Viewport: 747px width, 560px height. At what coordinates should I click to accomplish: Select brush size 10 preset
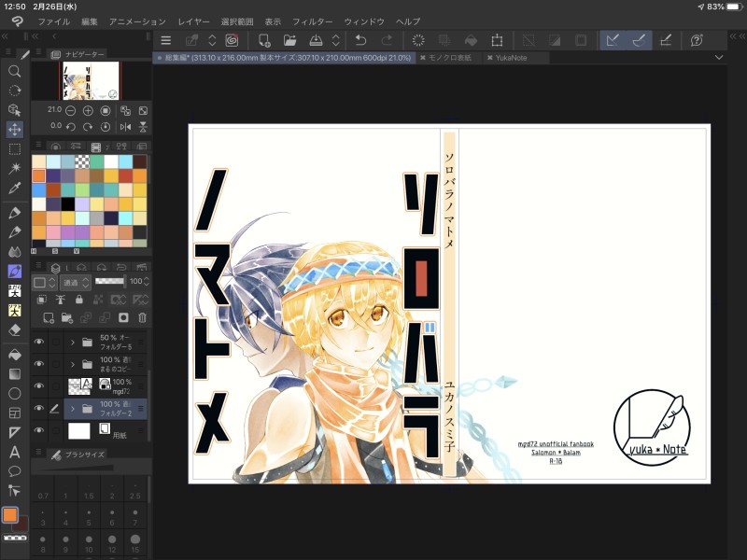pos(89,542)
